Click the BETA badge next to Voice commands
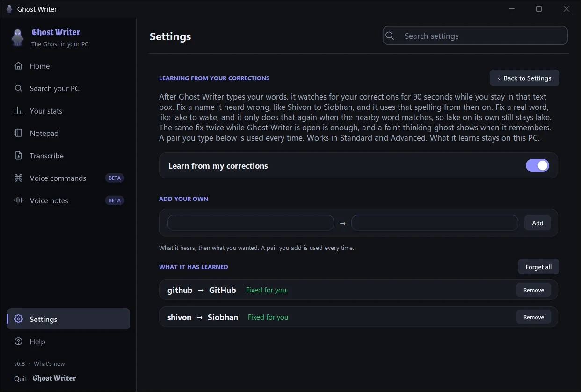581x392 pixels. (x=115, y=178)
